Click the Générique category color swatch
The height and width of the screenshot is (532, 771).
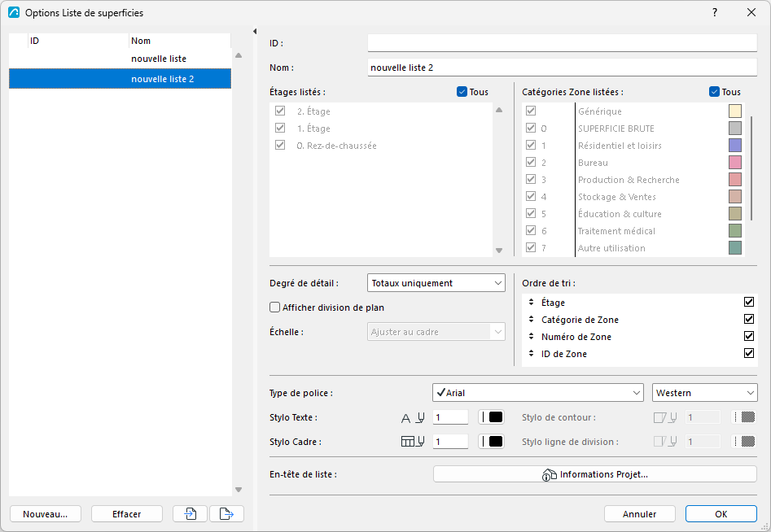tap(735, 111)
